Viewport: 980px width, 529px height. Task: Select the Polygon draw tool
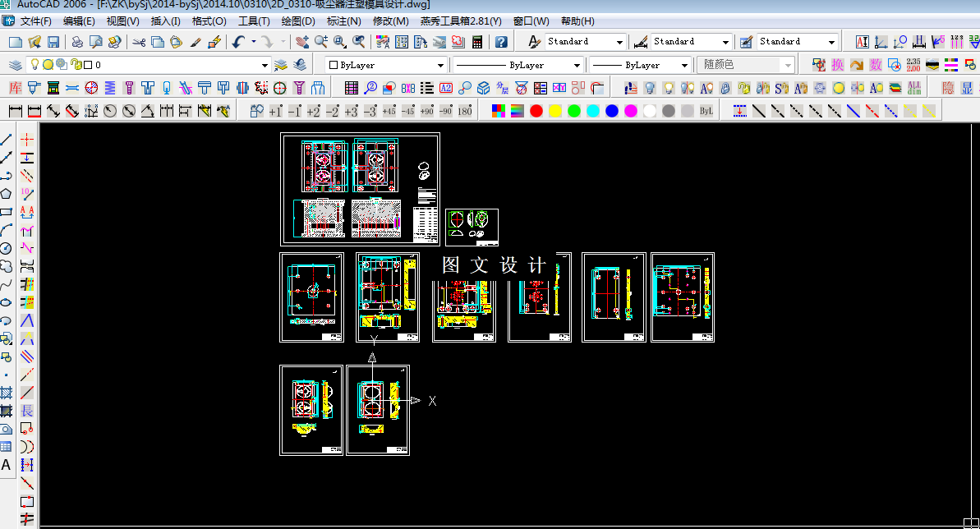7,194
